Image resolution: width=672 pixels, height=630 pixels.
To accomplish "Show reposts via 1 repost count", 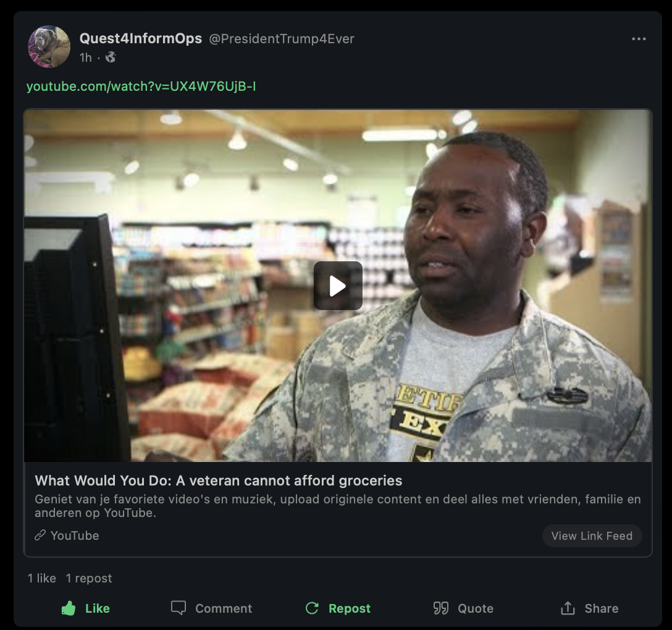I will tap(89, 578).
